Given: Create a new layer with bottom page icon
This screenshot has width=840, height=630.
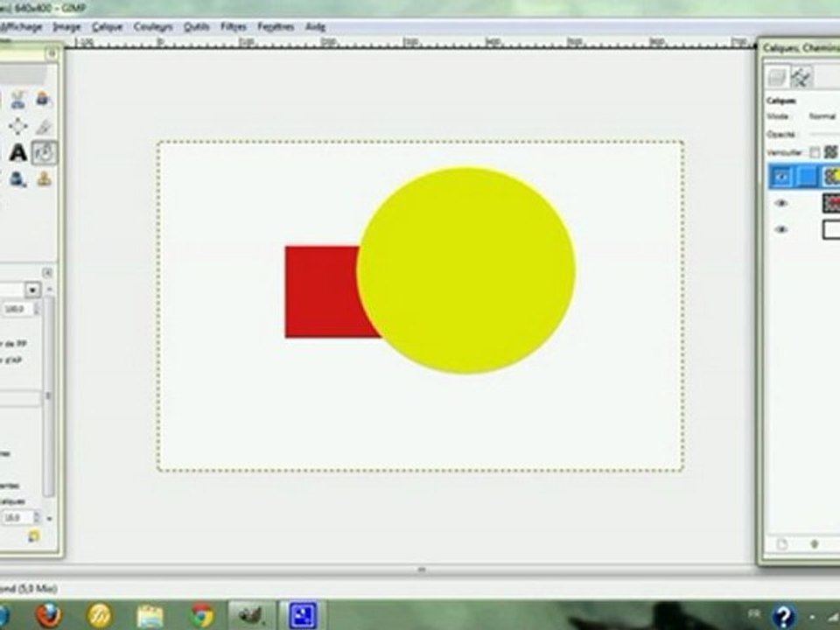Looking at the screenshot, I should click(x=782, y=544).
